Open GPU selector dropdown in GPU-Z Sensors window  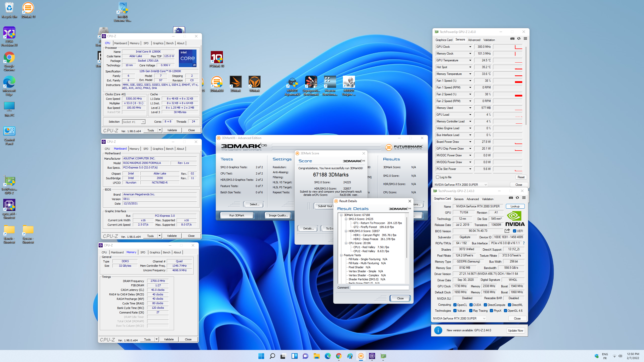(461, 185)
